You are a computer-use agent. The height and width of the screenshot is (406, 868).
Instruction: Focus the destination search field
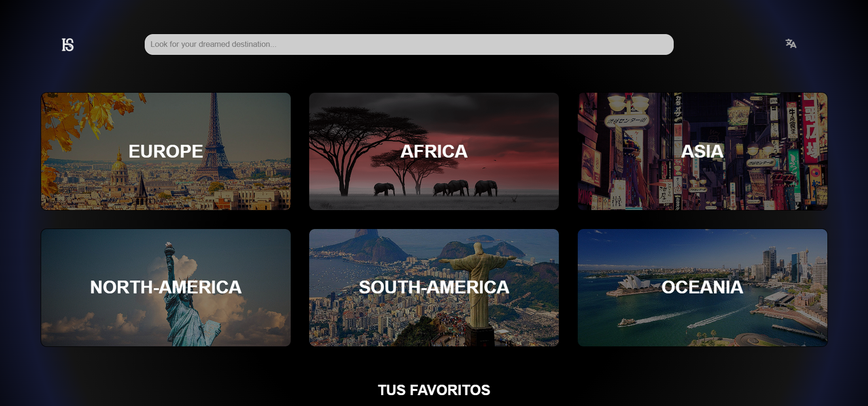408,44
